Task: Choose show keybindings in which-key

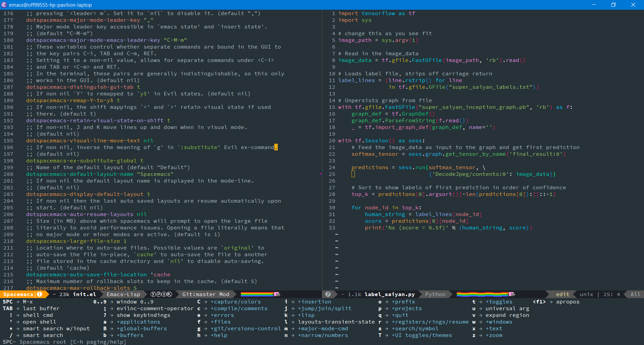Action: click(143, 315)
